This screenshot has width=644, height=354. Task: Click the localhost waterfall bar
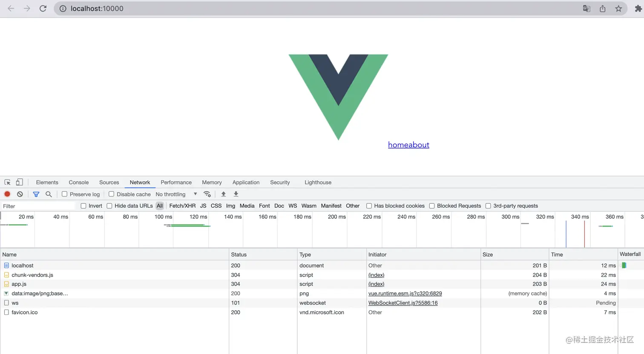pos(624,265)
